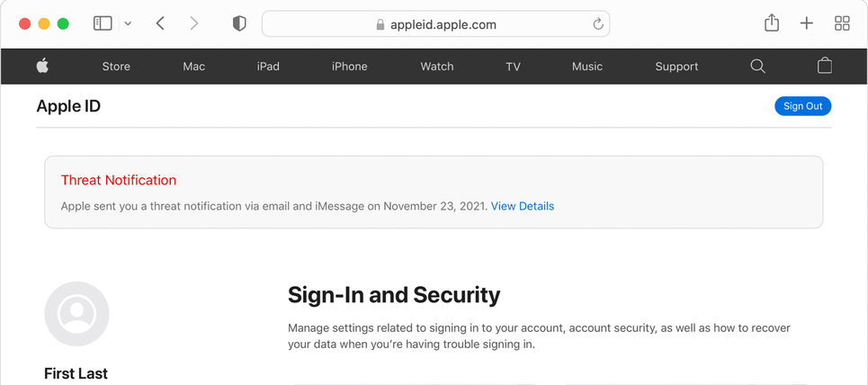Open the search magnifier icon
This screenshot has width=868, height=385.
coord(757,66)
